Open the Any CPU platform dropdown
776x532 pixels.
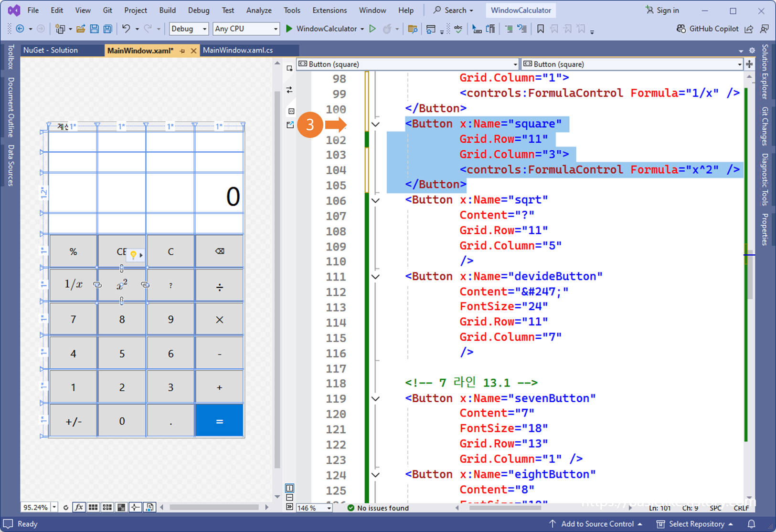(246, 29)
